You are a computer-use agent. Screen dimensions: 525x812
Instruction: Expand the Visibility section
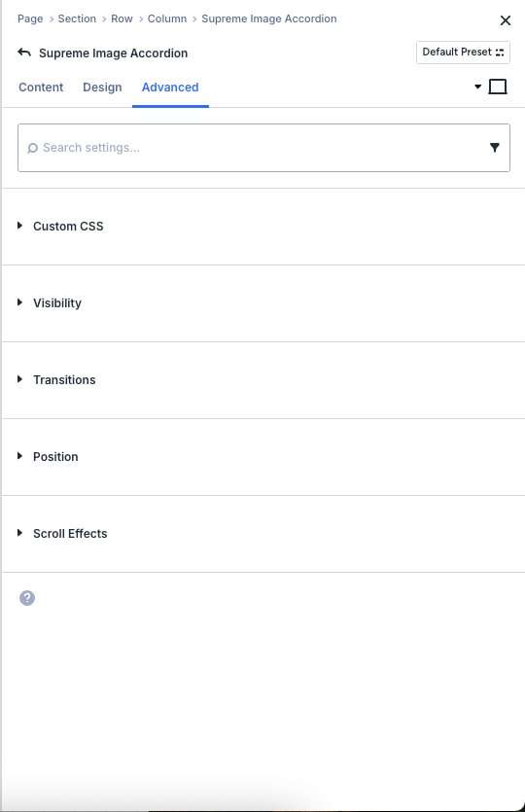(263, 303)
